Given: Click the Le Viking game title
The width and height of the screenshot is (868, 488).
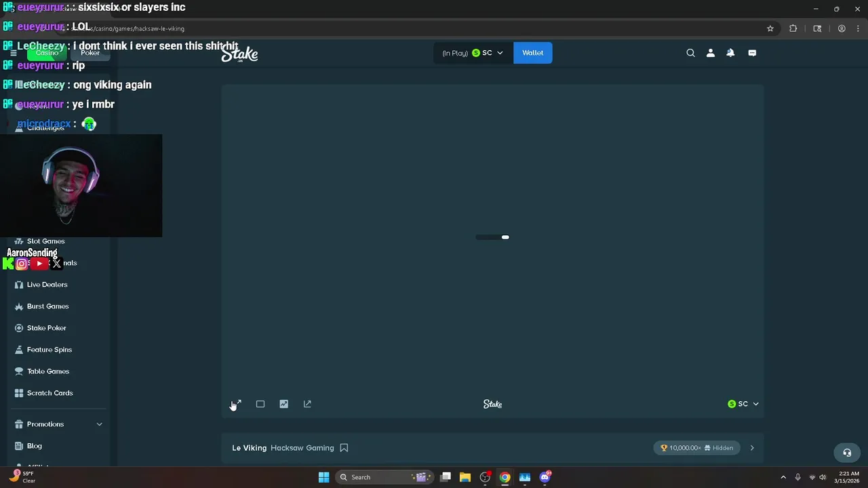Looking at the screenshot, I should point(250,448).
